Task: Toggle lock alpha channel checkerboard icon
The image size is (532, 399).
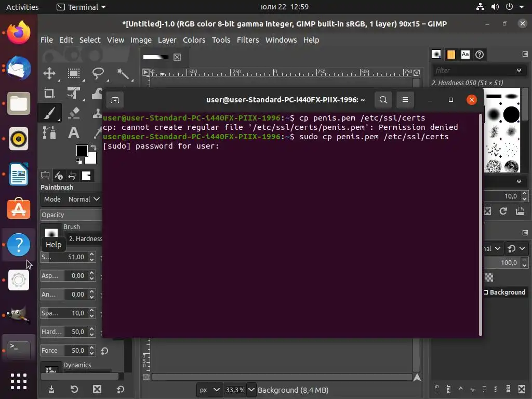Action: coord(489,277)
